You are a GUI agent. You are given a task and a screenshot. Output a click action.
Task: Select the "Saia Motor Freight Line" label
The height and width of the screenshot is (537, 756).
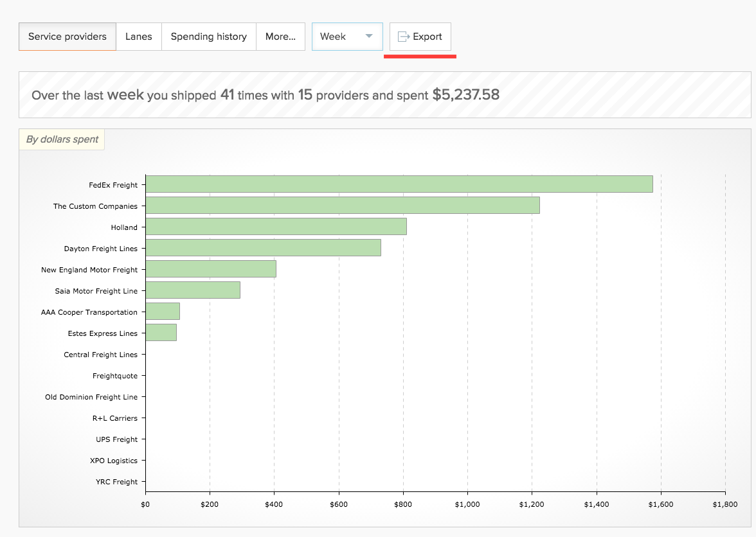[96, 291]
